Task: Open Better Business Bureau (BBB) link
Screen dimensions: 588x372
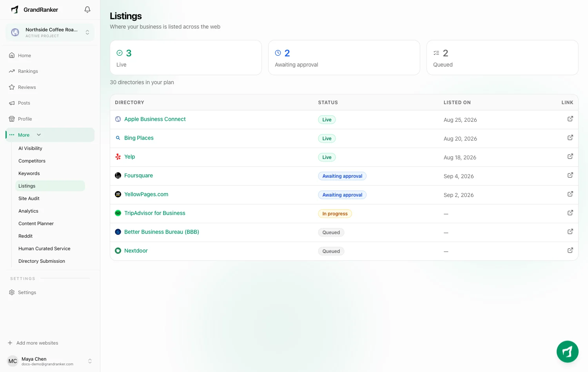Action: click(162, 232)
